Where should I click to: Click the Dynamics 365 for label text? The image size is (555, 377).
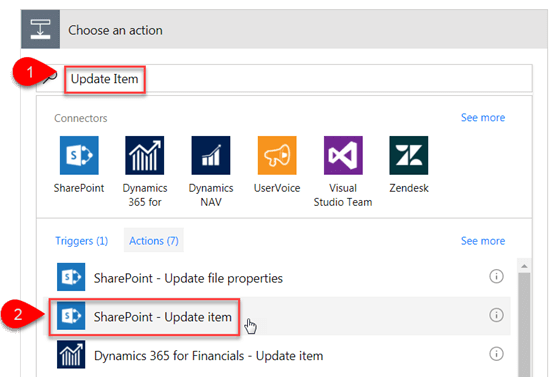point(145,195)
